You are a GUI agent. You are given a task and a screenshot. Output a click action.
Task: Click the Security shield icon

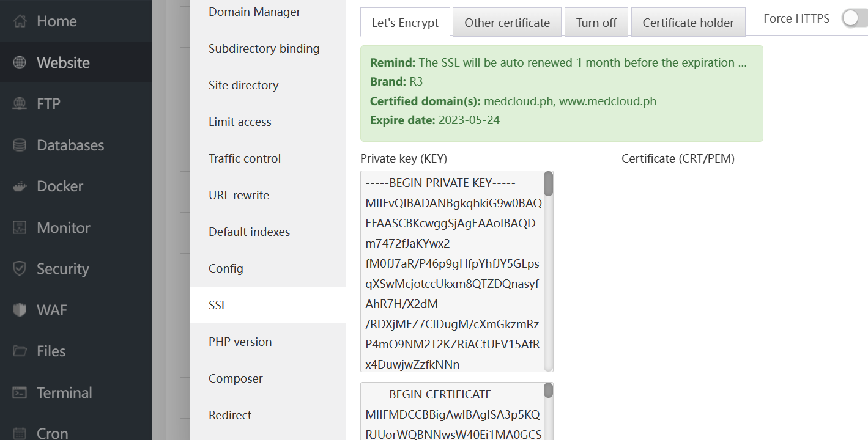[20, 269]
